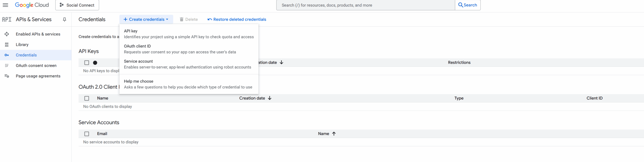The width and height of the screenshot is (644, 162).
Task: Select all Service Accounts checkbox
Action: click(x=87, y=134)
